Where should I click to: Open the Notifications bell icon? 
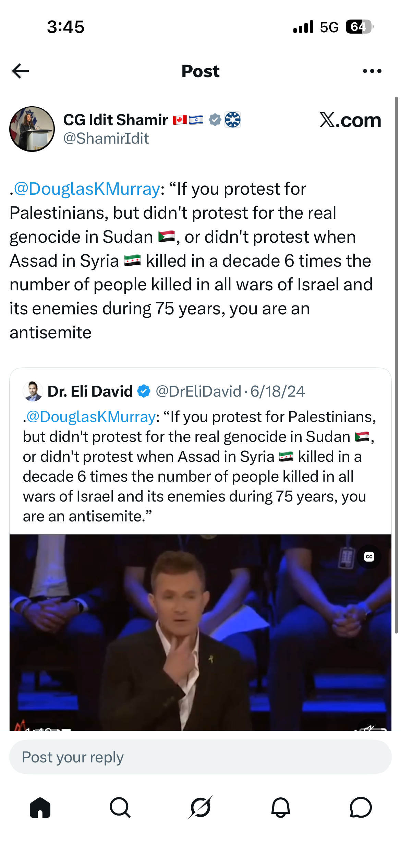point(281,808)
